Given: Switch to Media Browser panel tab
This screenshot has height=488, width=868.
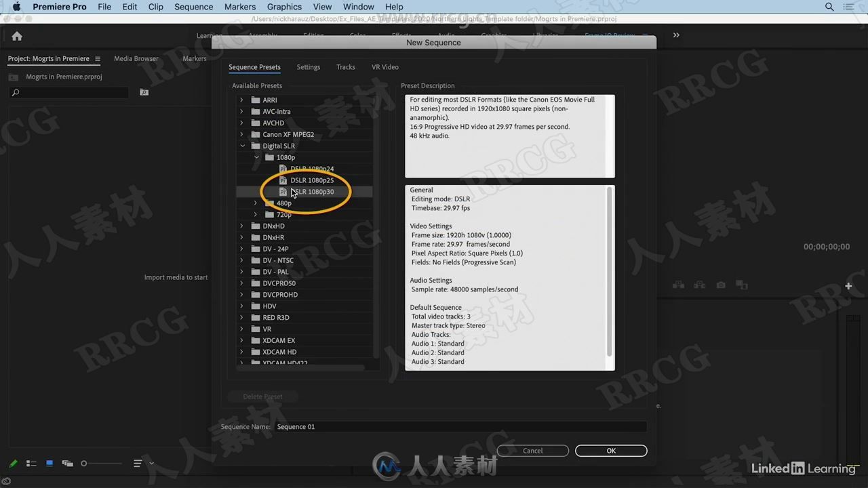Looking at the screenshot, I should click(136, 59).
